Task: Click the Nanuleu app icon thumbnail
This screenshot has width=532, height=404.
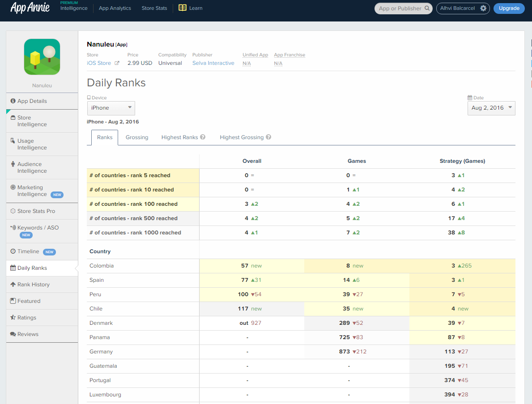Action: [42, 57]
